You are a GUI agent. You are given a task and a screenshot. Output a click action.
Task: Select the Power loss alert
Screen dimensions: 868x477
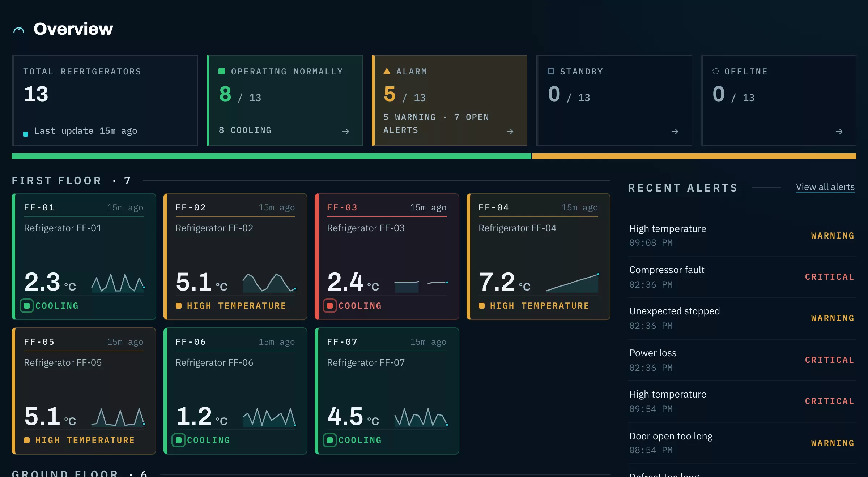click(x=742, y=360)
